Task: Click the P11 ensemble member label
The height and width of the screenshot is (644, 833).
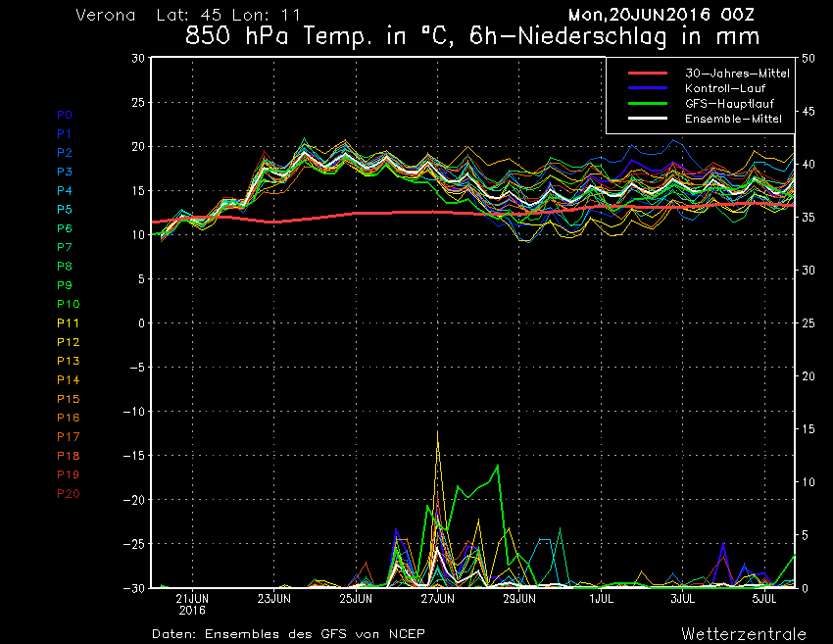Action: click(69, 323)
